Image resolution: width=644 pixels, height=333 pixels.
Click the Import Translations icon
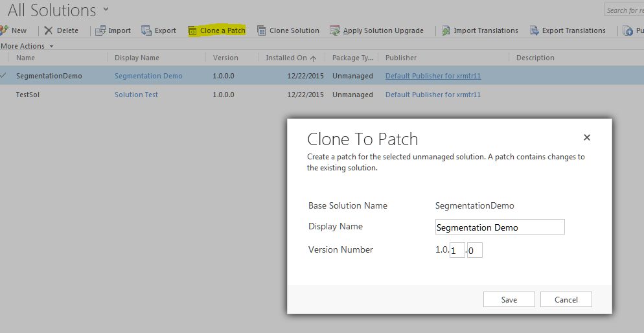pos(446,30)
